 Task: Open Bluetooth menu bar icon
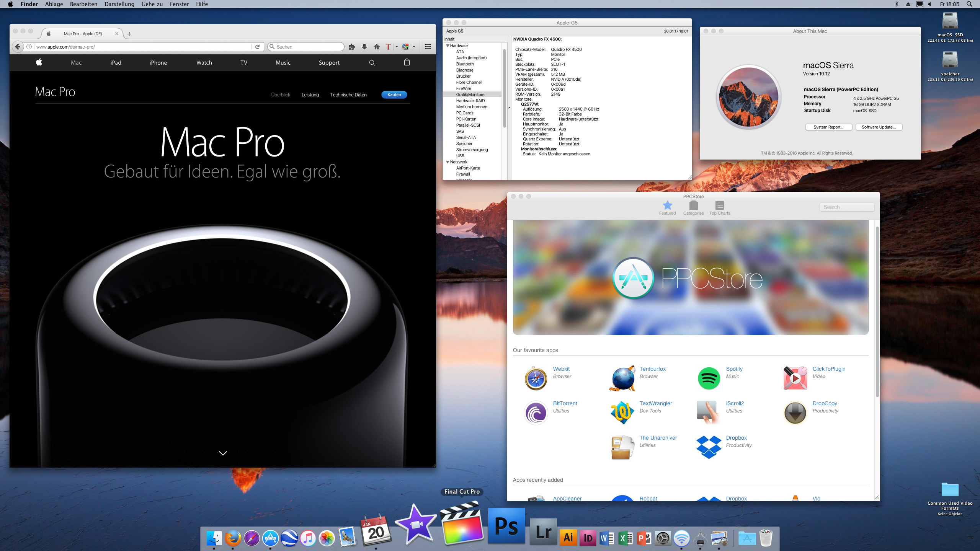(x=897, y=4)
